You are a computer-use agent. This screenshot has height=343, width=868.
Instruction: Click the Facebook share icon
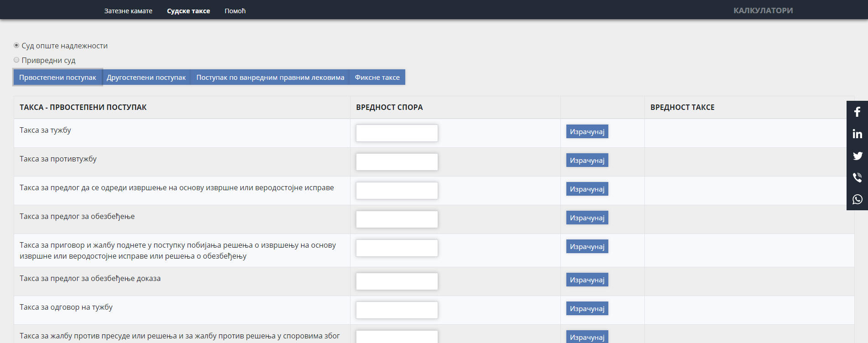pos(857,112)
